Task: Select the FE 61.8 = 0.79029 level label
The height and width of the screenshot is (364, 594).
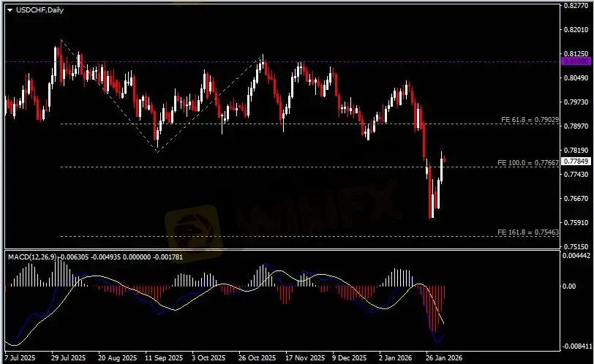Action: click(530, 119)
